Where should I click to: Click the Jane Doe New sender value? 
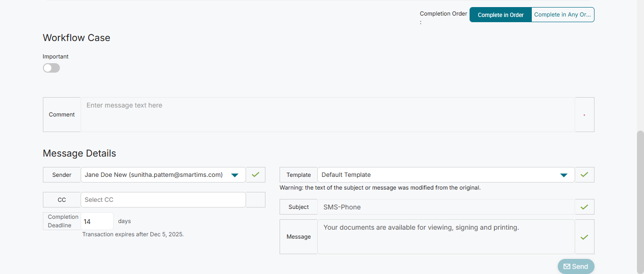(x=154, y=174)
